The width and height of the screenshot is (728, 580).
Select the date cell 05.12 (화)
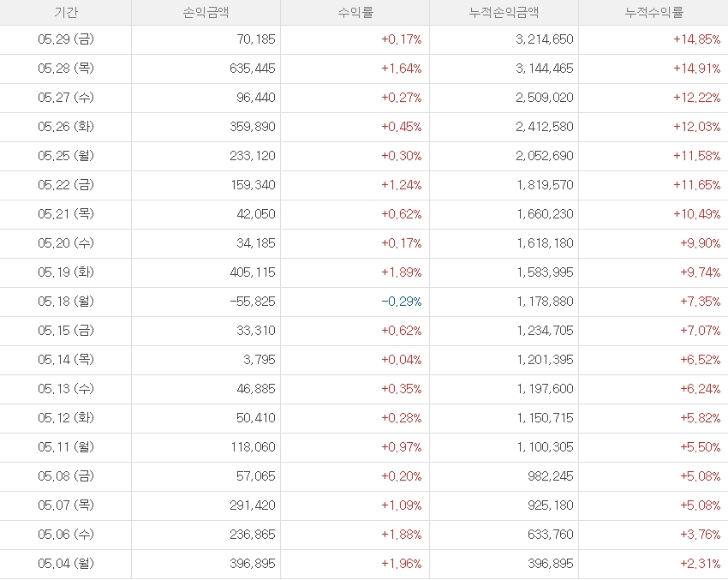pos(66,417)
